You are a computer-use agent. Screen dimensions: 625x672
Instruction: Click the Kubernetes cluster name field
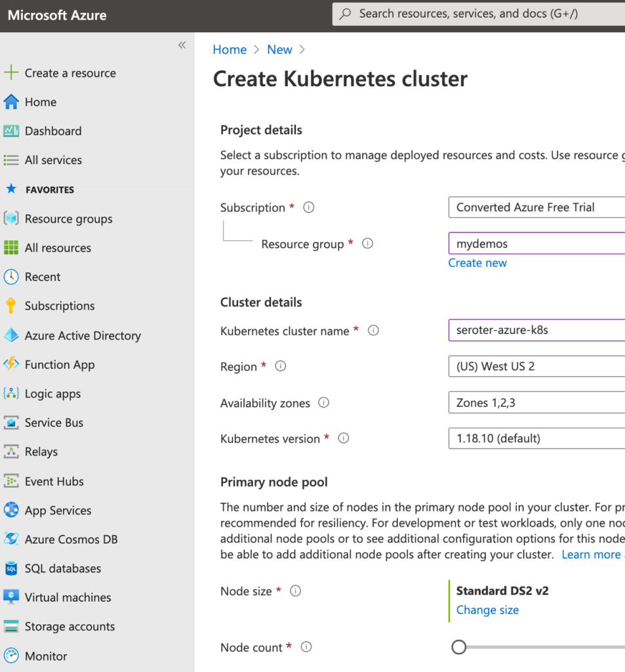[x=536, y=330]
